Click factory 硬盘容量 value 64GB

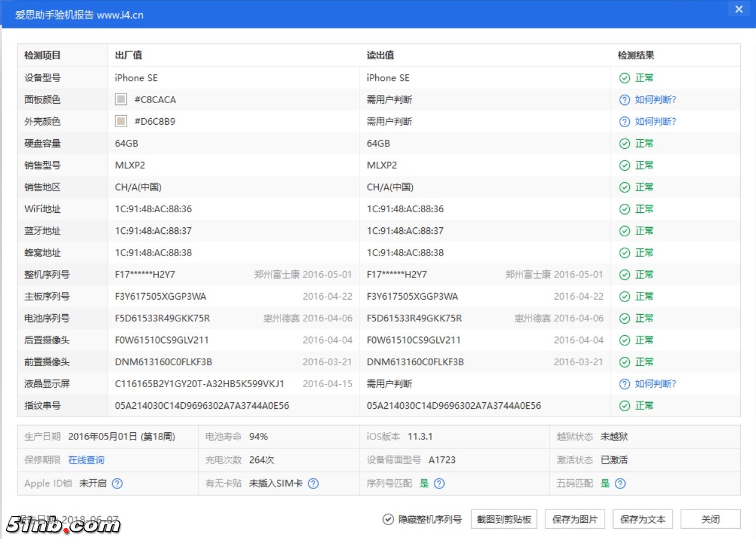[x=127, y=143]
